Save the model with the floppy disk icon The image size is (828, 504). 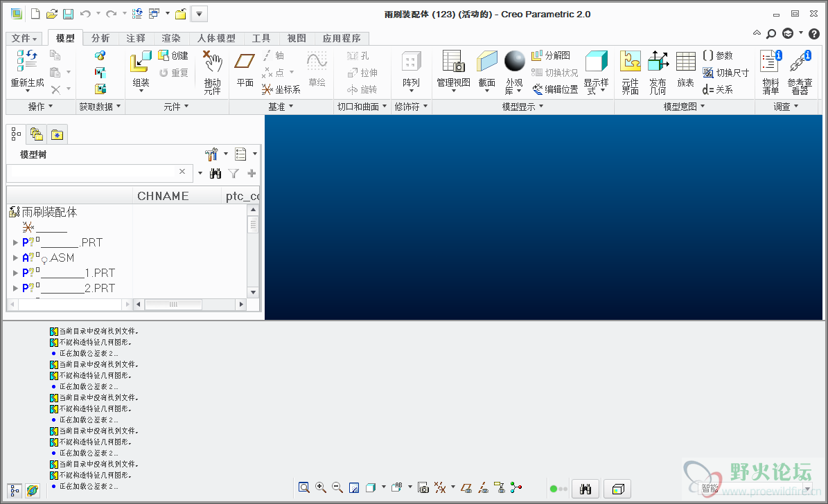pos(68,15)
